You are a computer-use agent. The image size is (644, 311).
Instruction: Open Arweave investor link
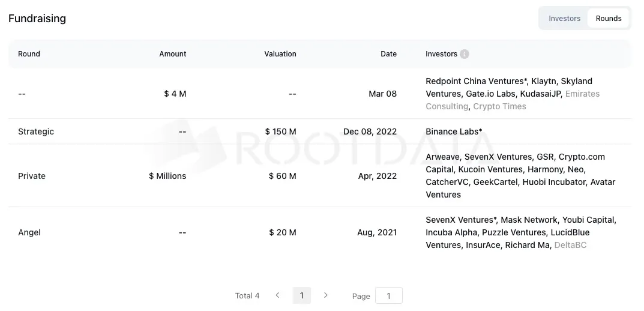coord(442,157)
